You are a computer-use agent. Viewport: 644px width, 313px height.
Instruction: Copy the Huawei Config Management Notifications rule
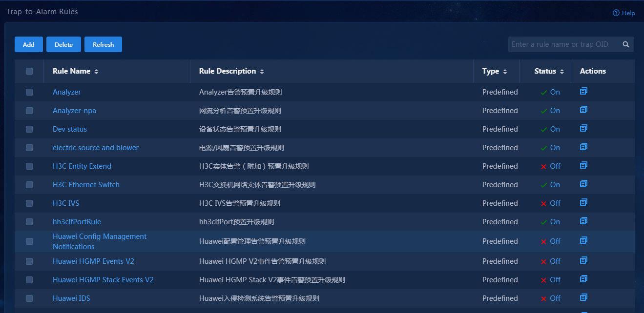click(583, 240)
